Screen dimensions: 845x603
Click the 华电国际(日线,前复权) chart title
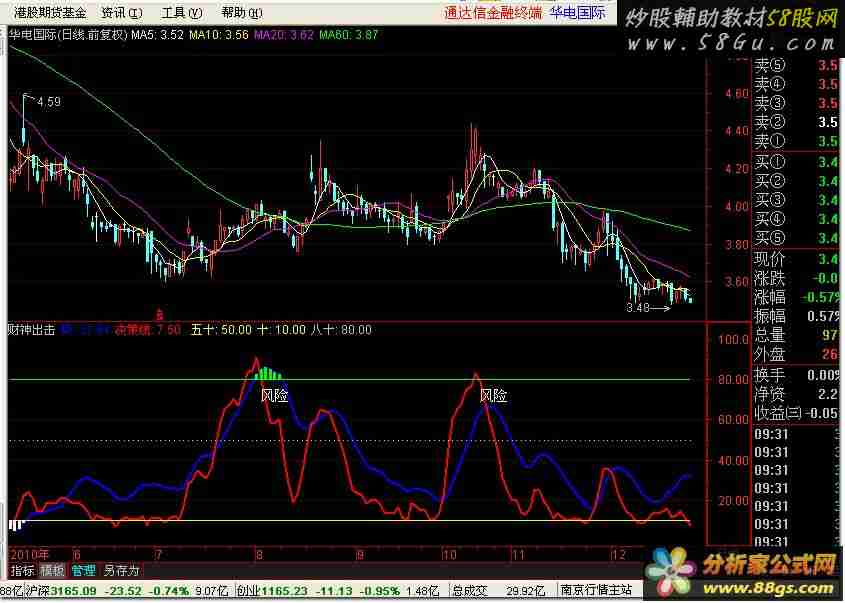[68, 35]
